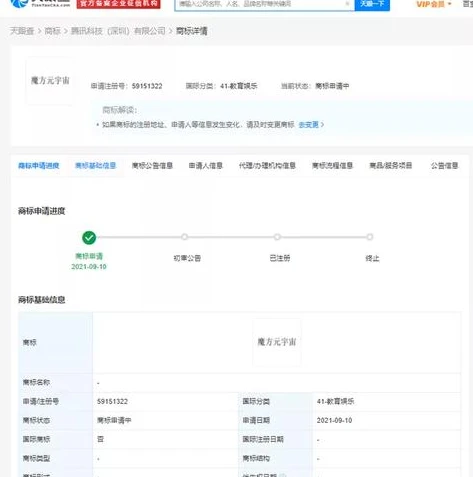473x477 pixels.
Task: Click the blue 天眼一下 search button
Action: pyautogui.click(x=372, y=4)
